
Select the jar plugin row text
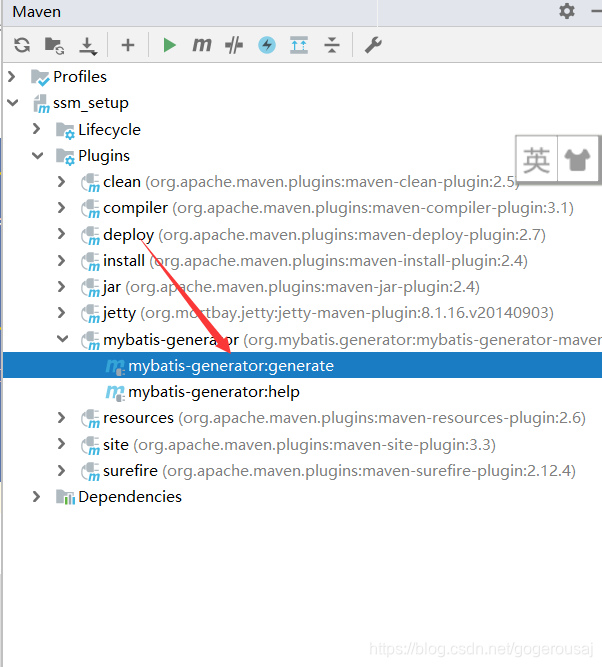click(291, 287)
